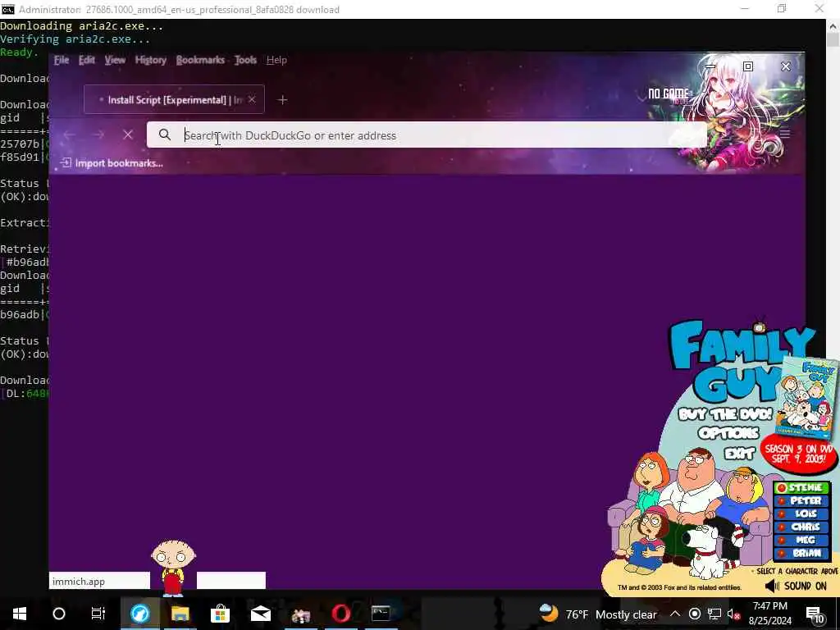Click Import bookmarks link
This screenshot has width=840, height=630.
coord(112,163)
